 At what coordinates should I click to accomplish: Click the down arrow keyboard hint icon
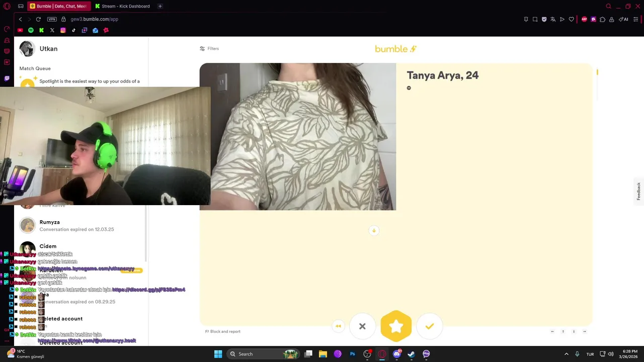tap(574, 331)
